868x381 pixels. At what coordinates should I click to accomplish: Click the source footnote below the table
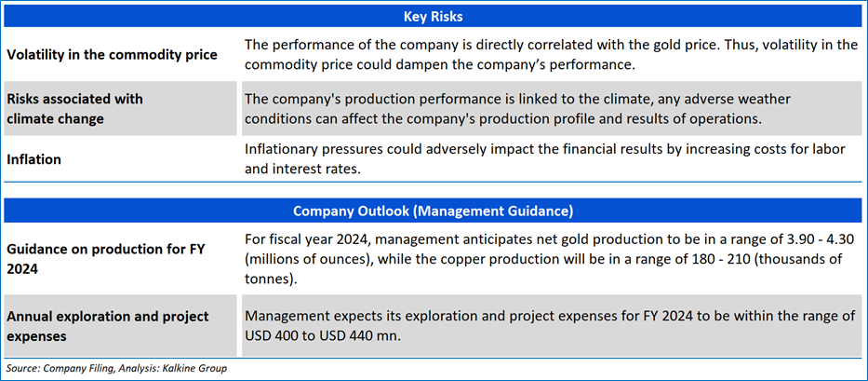click(117, 368)
